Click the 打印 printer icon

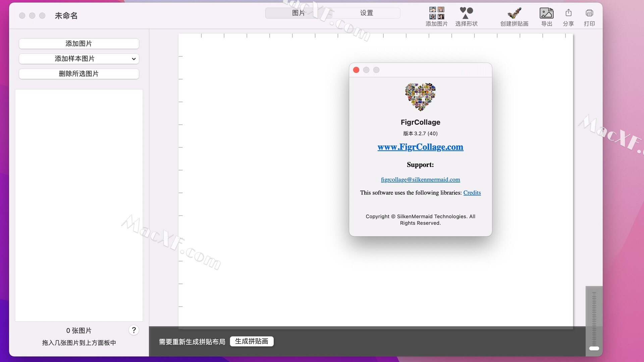click(589, 13)
